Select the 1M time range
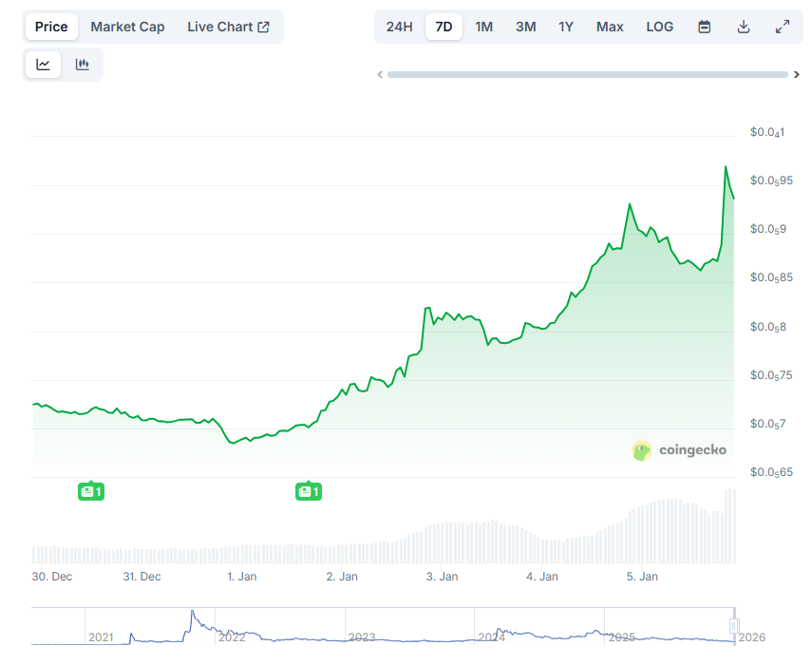The height and width of the screenshot is (665, 812). coord(483,26)
